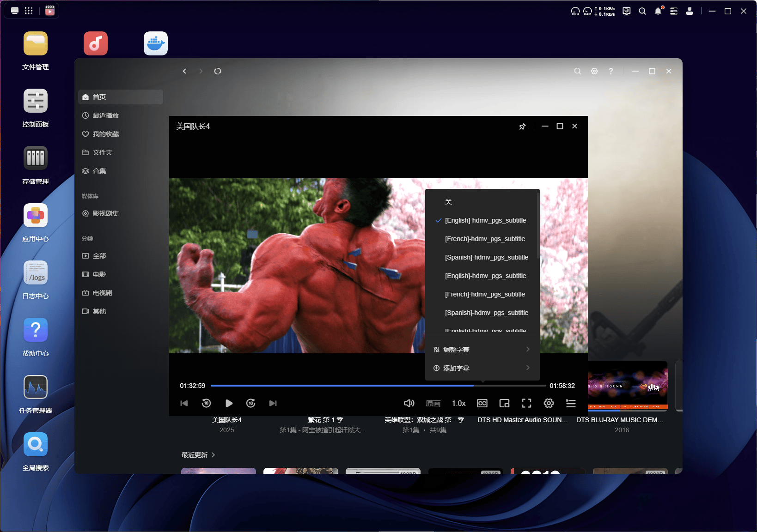
Task: Turn subtitles off with 关 option
Action: [x=448, y=202]
